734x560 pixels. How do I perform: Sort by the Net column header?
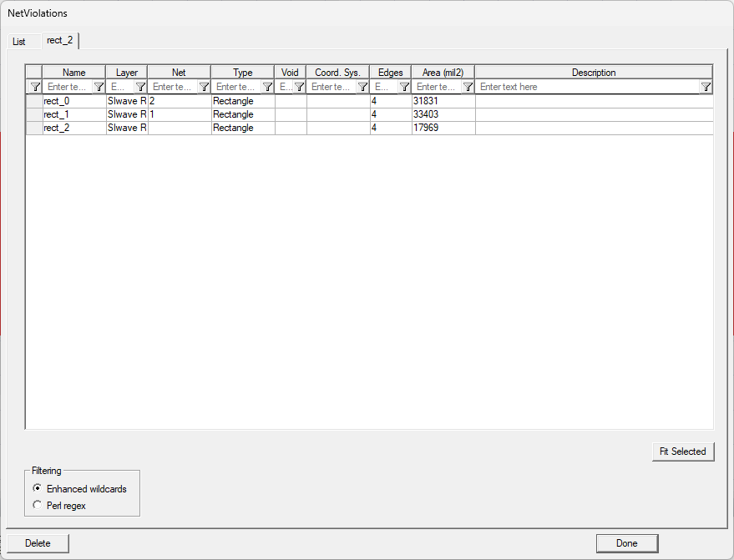(x=179, y=73)
